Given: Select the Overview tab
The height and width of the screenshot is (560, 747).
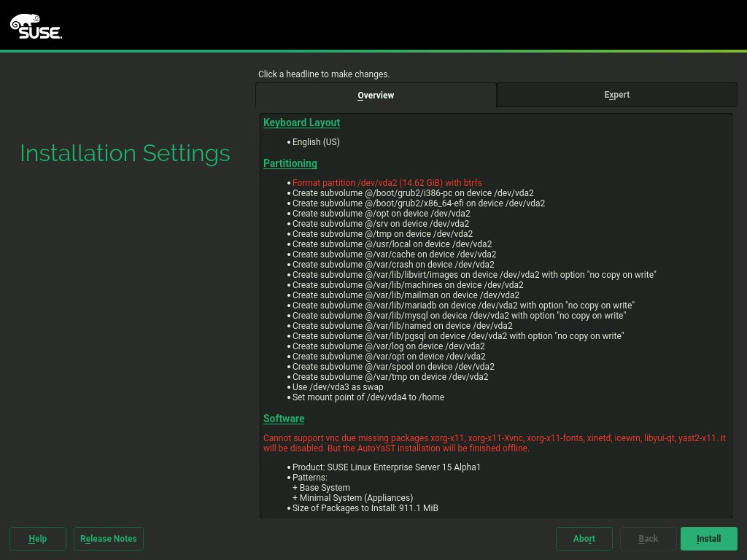Looking at the screenshot, I should click(x=376, y=96).
